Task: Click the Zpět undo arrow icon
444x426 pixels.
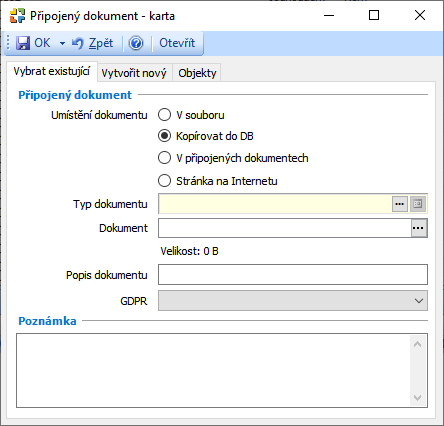Action: (78, 43)
